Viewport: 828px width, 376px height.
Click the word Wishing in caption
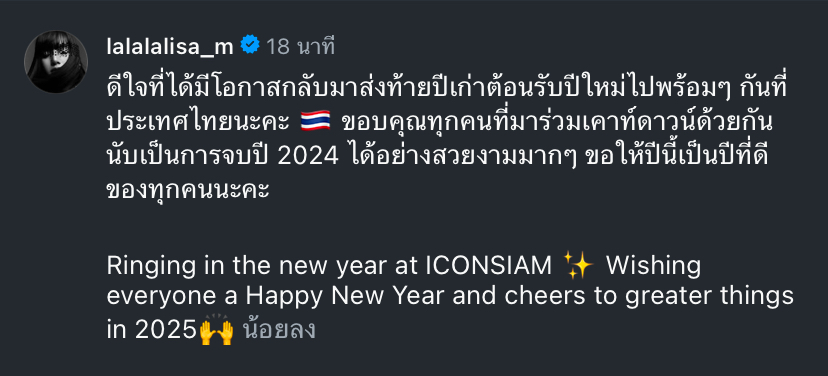pos(653,267)
